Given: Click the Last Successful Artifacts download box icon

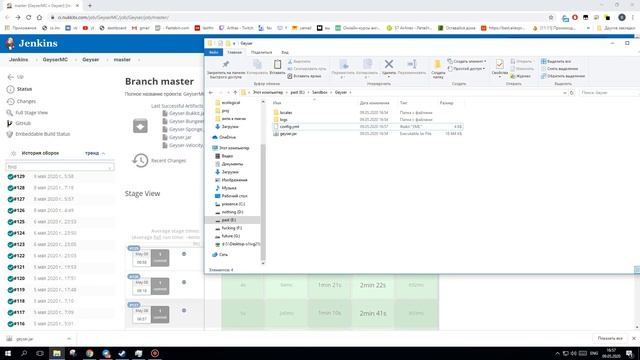Looking at the screenshot, I should tap(140, 126).
